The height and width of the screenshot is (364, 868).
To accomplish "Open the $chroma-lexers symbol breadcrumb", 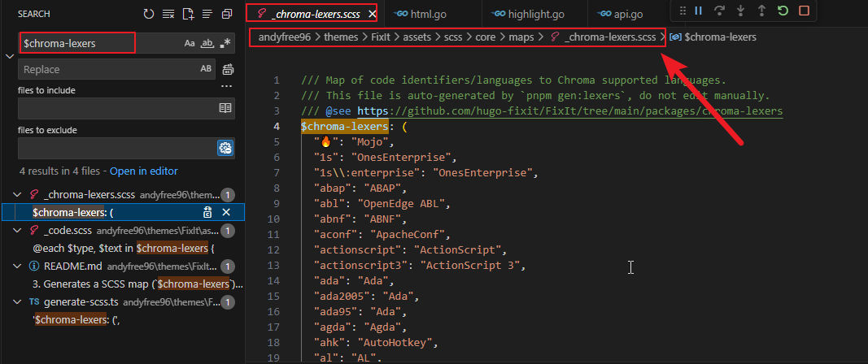I will point(720,37).
